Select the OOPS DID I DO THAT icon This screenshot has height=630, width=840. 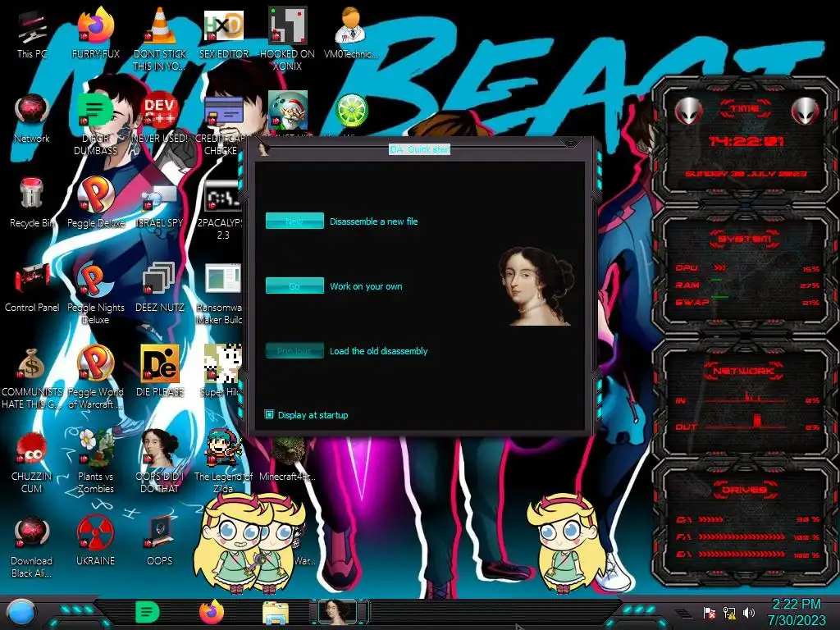pyautogui.click(x=160, y=462)
